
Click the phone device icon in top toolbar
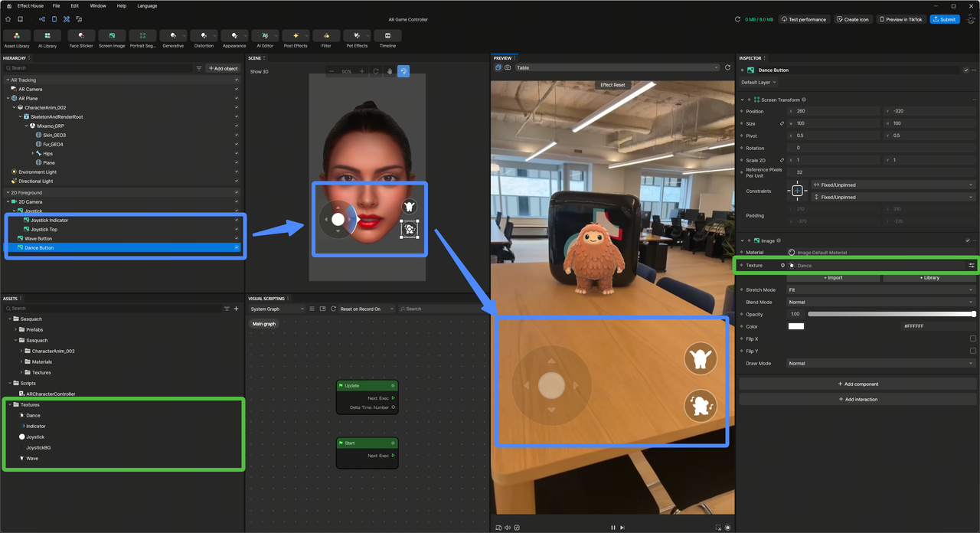pos(54,19)
